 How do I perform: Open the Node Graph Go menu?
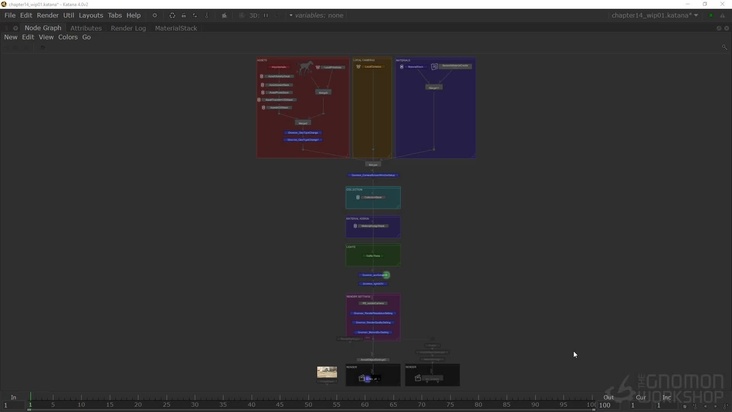pyautogui.click(x=86, y=37)
